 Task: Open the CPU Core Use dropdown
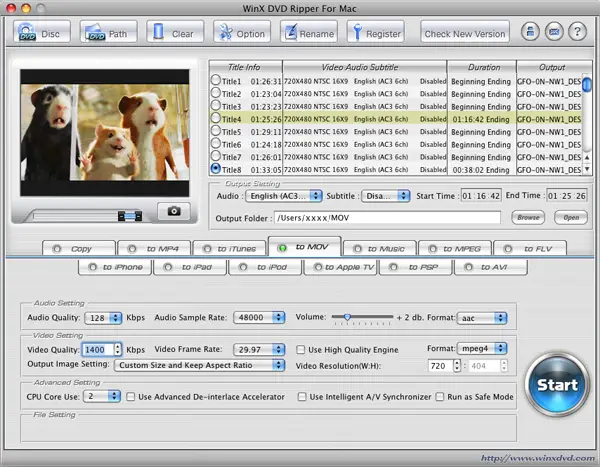102,396
